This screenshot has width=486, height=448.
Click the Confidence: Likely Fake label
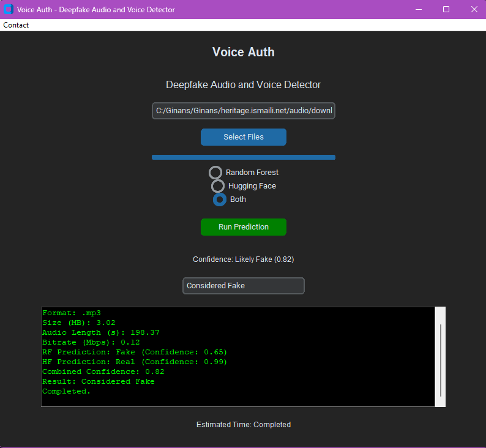click(x=244, y=259)
